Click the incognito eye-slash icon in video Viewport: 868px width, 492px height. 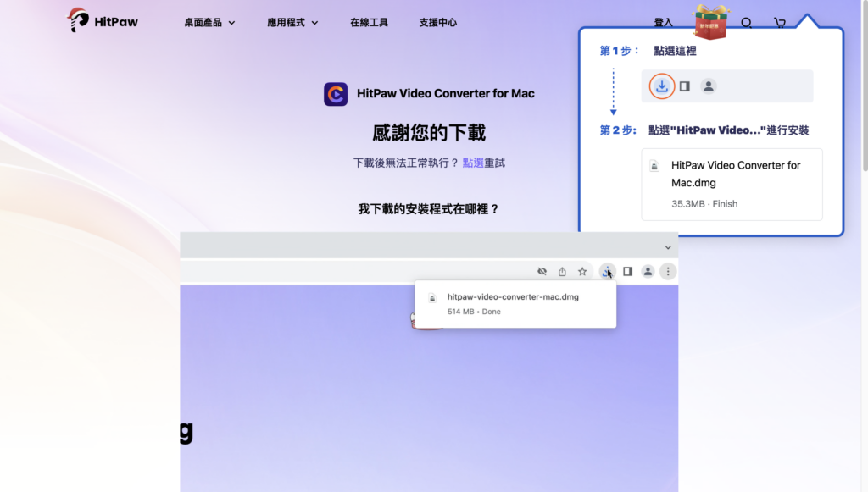click(542, 272)
